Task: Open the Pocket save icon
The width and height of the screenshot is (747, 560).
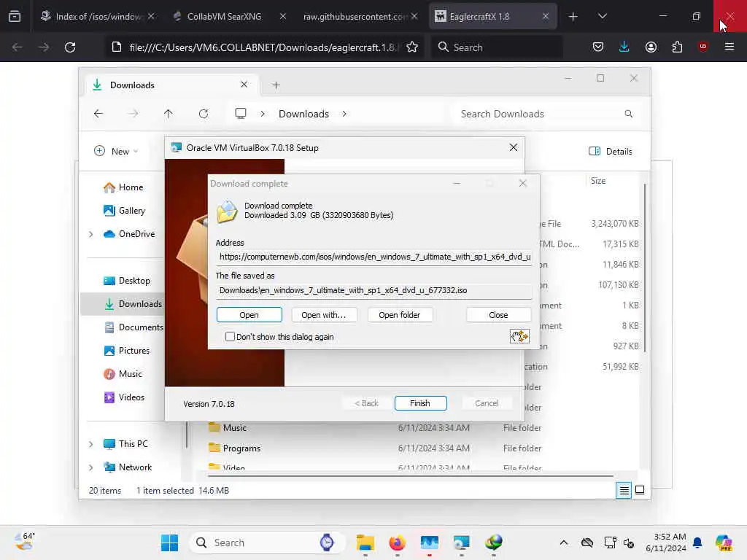Action: [598, 47]
